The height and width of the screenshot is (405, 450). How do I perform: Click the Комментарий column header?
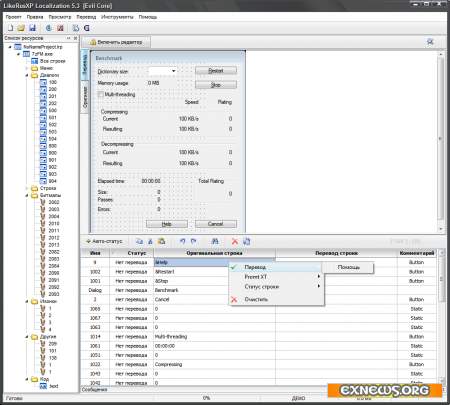tap(417, 253)
